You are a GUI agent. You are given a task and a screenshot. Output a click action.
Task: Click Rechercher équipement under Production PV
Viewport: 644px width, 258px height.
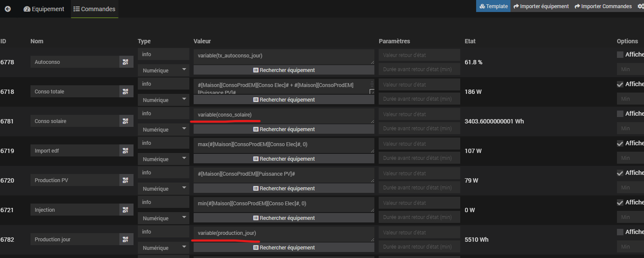coord(284,189)
